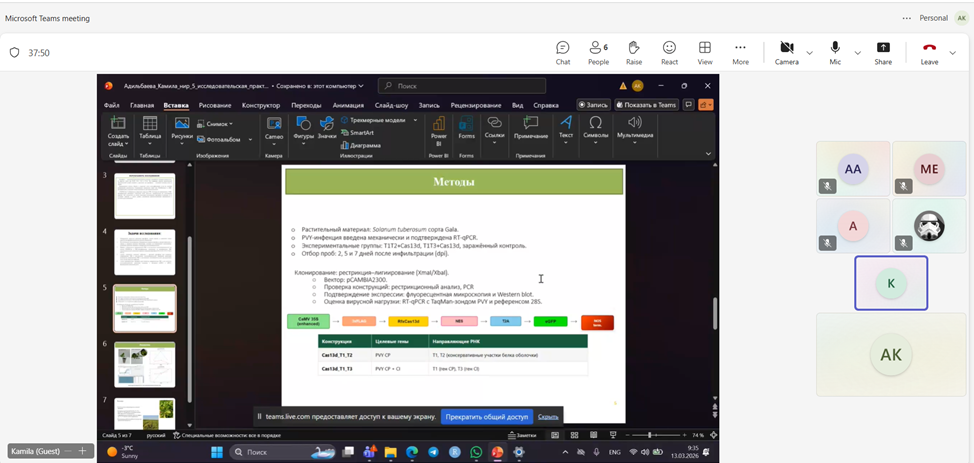Screen dimensions: 974x463
Task: Open the React emoji menu
Action: click(x=669, y=52)
